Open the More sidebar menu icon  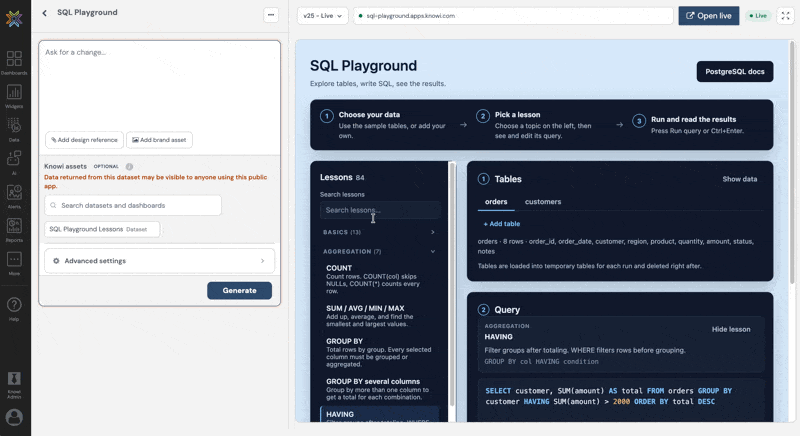tap(14, 263)
